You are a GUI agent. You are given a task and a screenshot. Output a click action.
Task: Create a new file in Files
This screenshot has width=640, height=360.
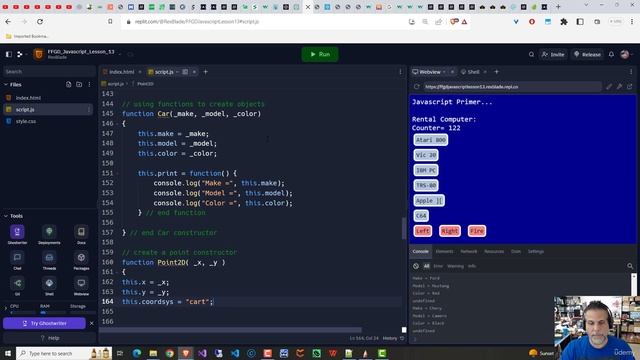pos(69,84)
